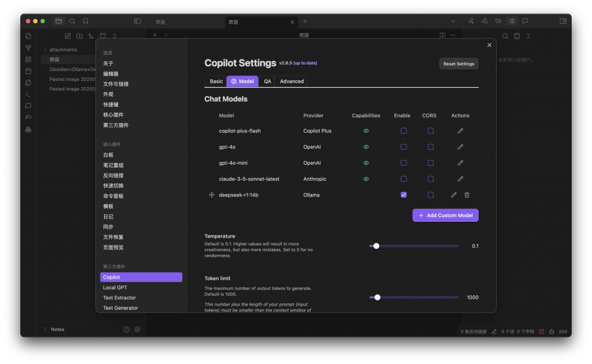592x364 pixels.
Task: Disable the deepseek-r1:14b model checkbox
Action: [404, 195]
